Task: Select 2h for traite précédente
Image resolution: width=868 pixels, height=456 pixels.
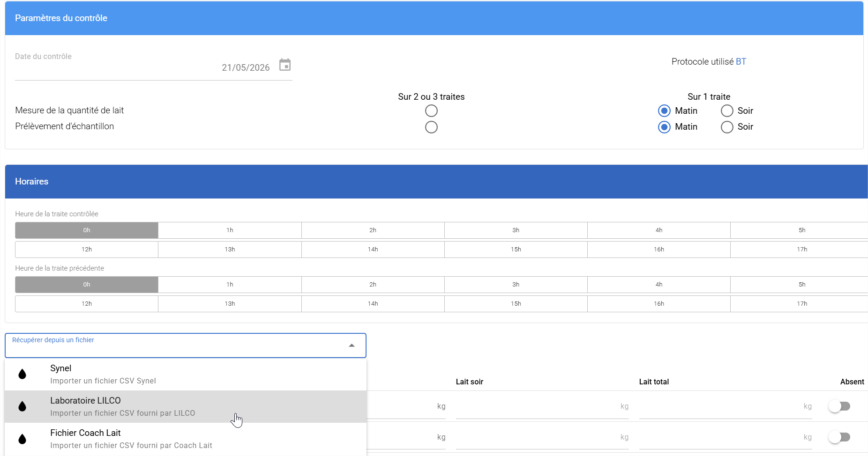Action: click(373, 285)
